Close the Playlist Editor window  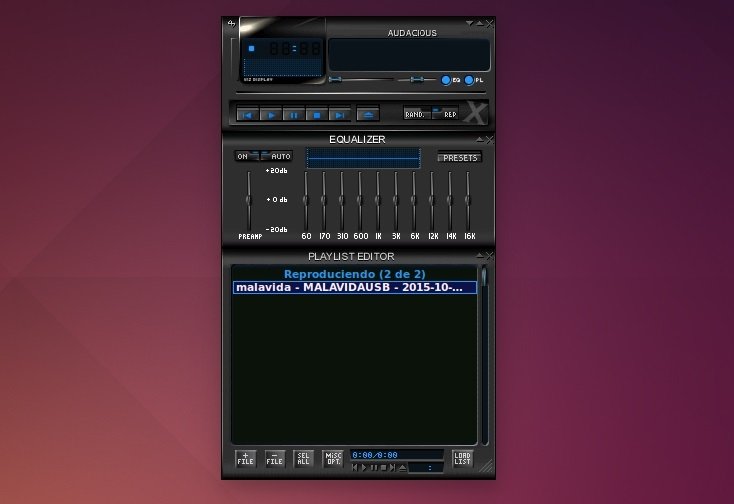[489, 256]
